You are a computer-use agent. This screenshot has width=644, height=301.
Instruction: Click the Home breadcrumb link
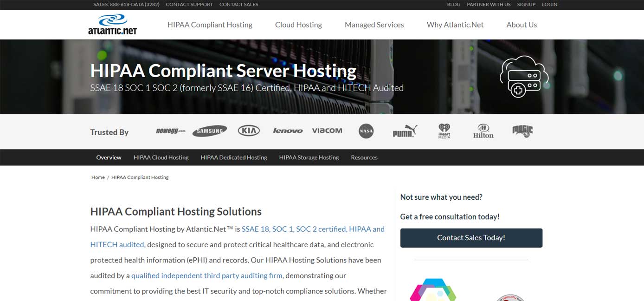coord(98,177)
